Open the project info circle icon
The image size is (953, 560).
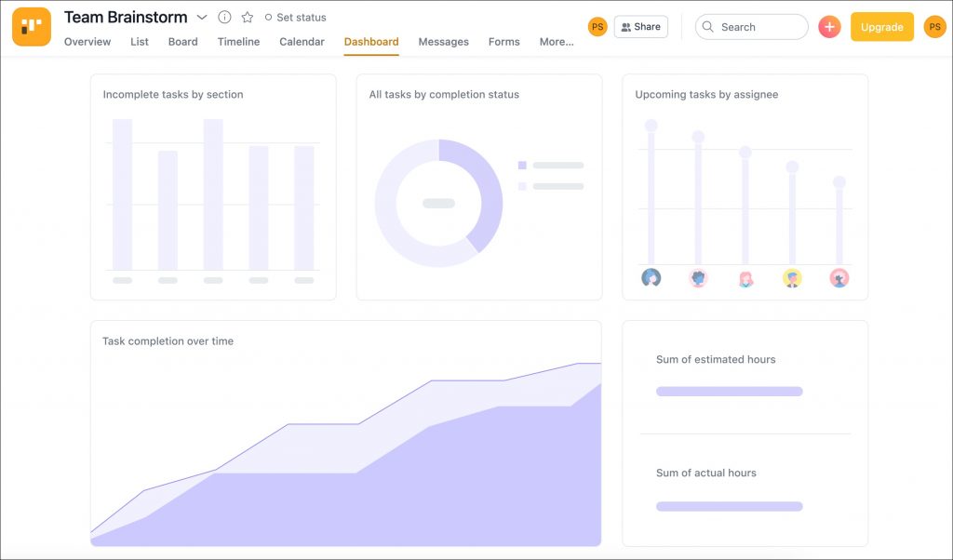point(224,17)
